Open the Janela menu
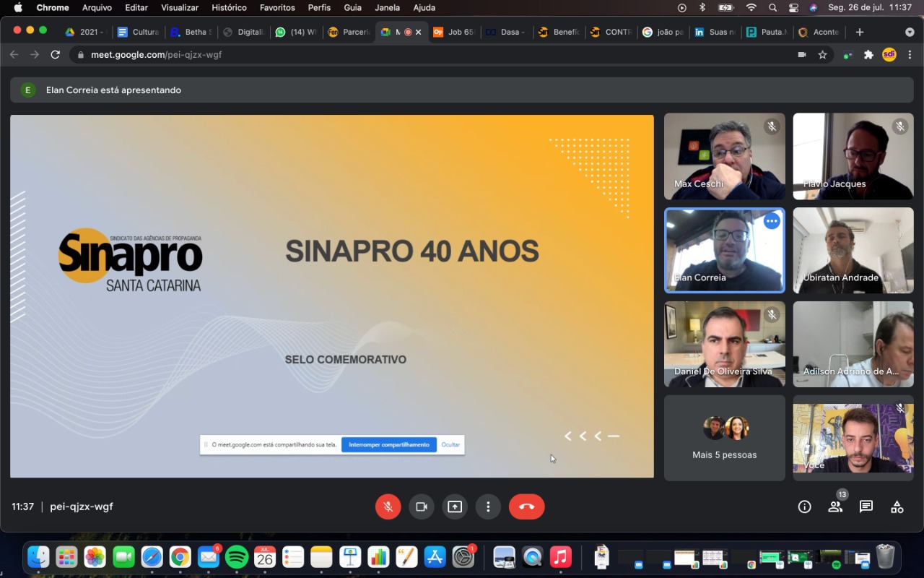 coord(388,8)
